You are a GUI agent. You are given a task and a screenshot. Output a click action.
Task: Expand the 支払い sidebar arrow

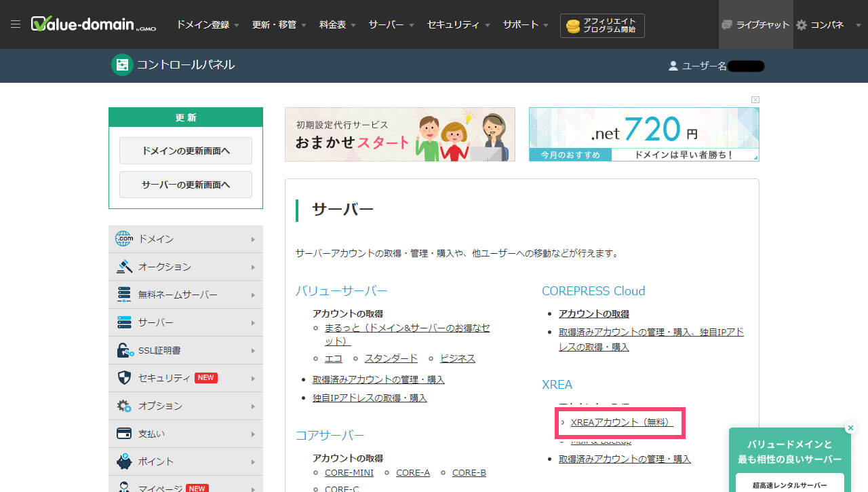coord(253,434)
